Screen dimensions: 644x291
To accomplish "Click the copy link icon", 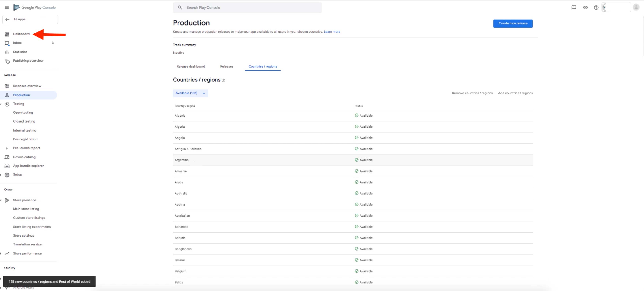I will point(585,8).
